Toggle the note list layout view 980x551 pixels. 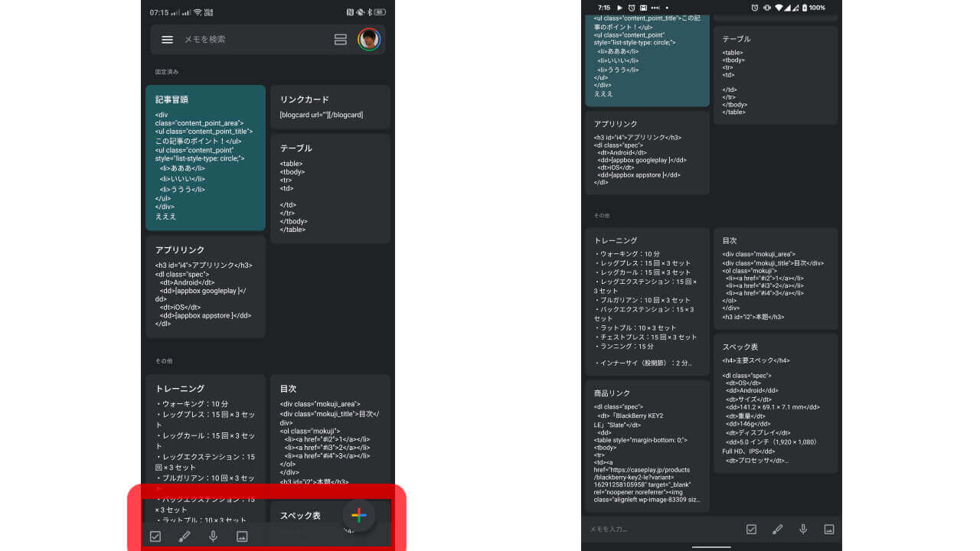coord(341,40)
